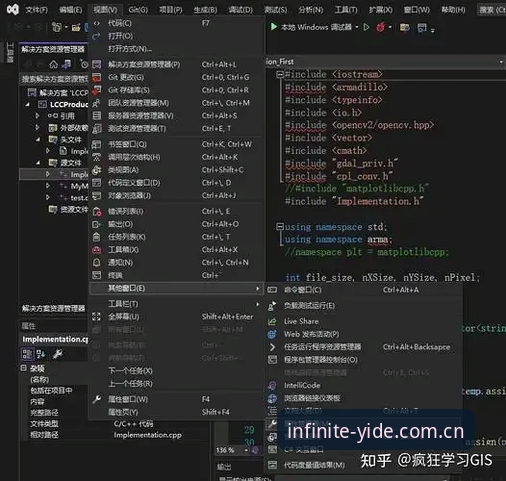
Task: Open the 工具(T) menu in menu bar
Action: pos(346,10)
